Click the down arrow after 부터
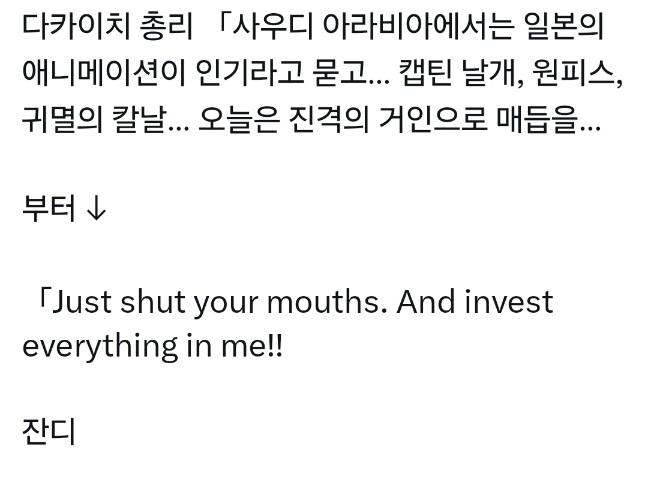This screenshot has height=477, width=648. click(97, 210)
